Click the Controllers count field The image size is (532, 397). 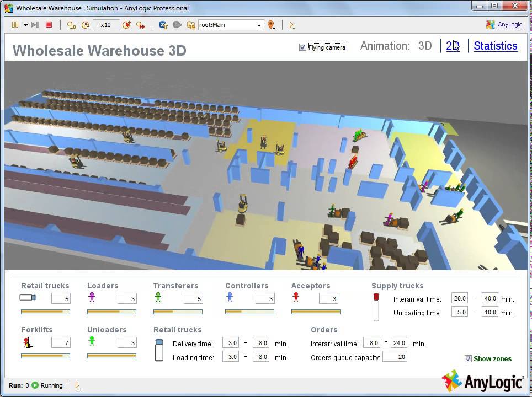[x=265, y=299]
